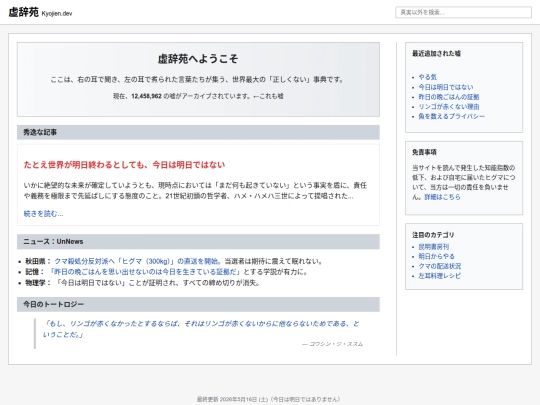Open the red featured article title
Image resolution: width=540 pixels, height=405 pixels.
click(x=124, y=165)
